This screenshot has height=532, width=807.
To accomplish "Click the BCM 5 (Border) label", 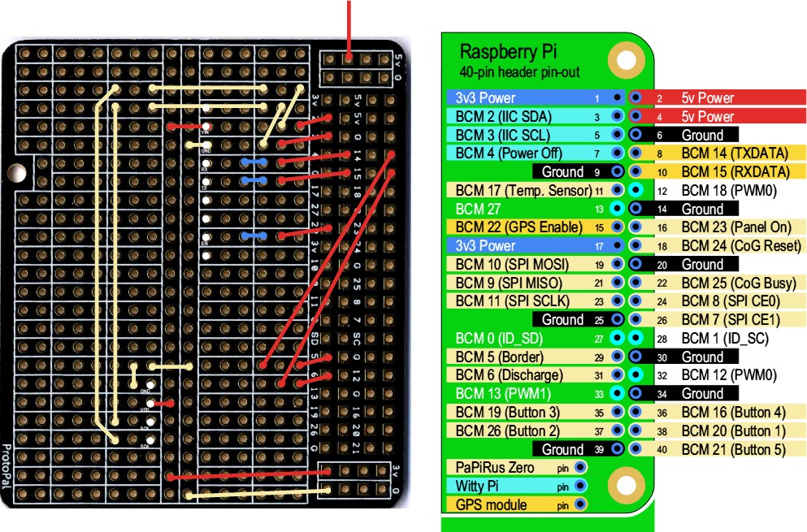I will point(499,357).
